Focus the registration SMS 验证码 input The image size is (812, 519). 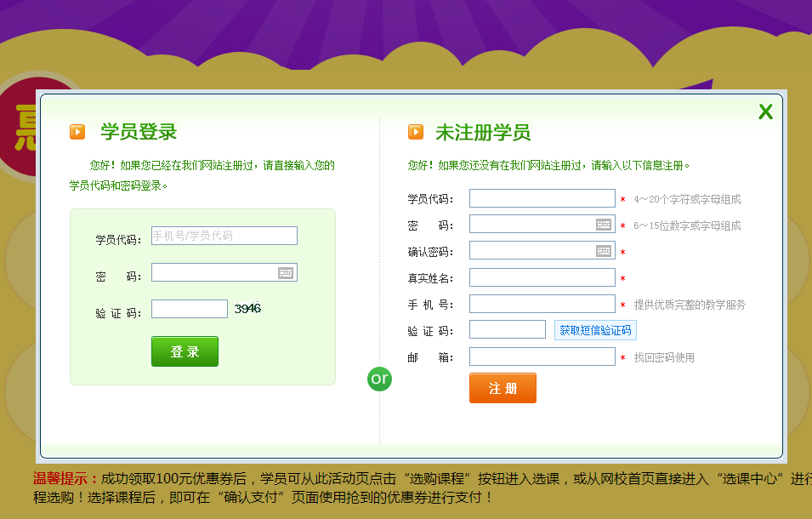pos(507,330)
